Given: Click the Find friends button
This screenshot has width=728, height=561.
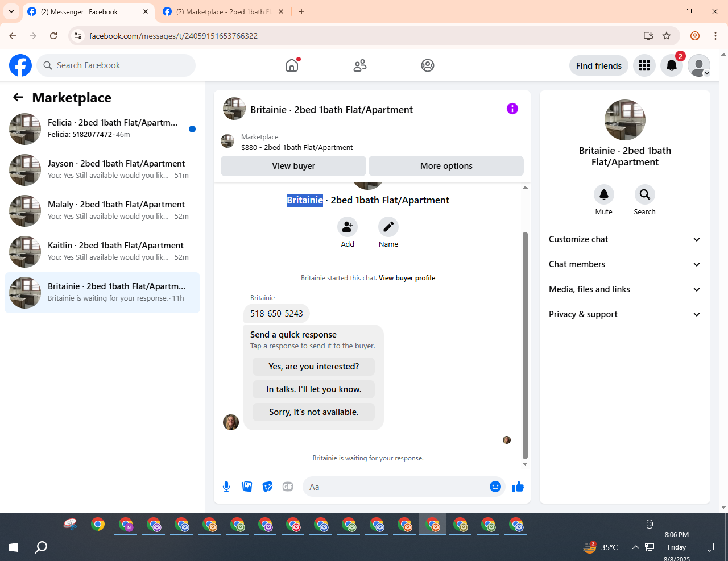Looking at the screenshot, I should (599, 65).
